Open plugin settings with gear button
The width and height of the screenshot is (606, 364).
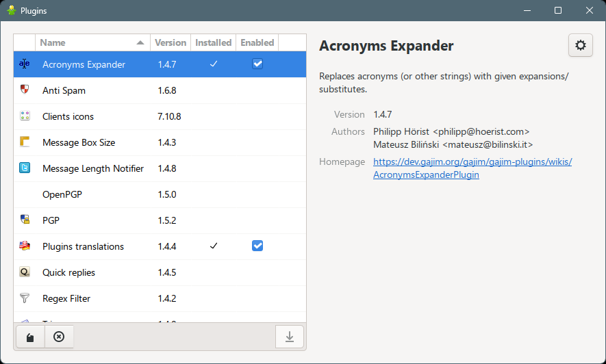(x=580, y=46)
